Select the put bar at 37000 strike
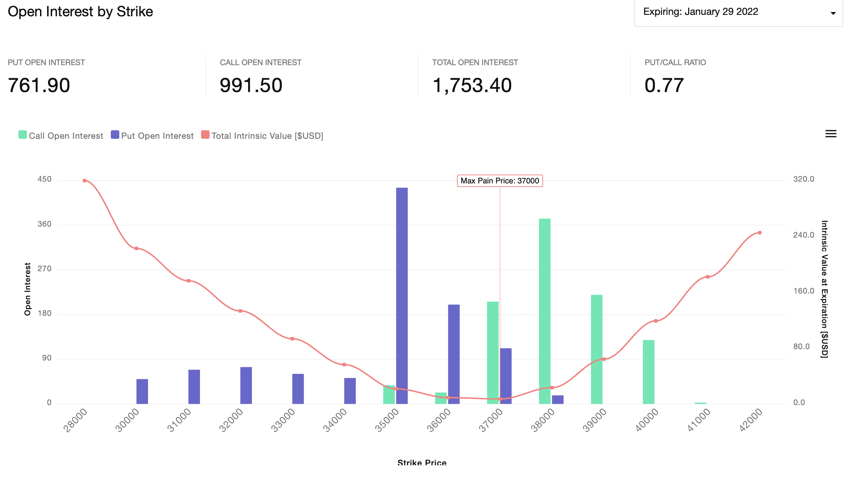The height and width of the screenshot is (478, 868). pyautogui.click(x=506, y=376)
